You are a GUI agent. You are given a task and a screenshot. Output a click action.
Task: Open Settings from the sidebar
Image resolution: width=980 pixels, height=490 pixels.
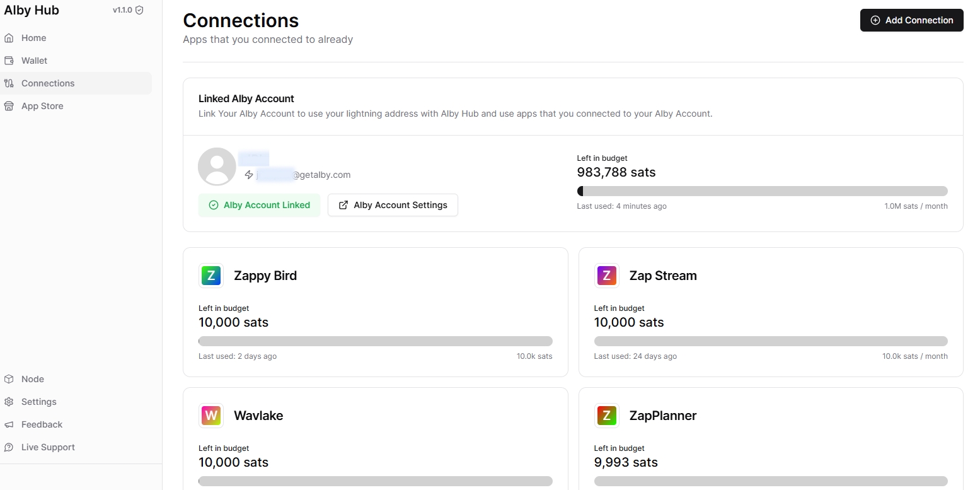click(38, 402)
